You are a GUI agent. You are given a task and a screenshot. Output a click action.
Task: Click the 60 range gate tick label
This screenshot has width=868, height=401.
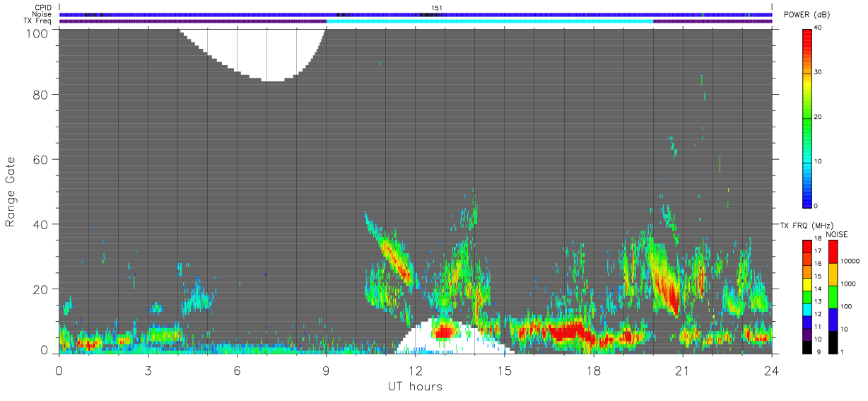[40, 159]
